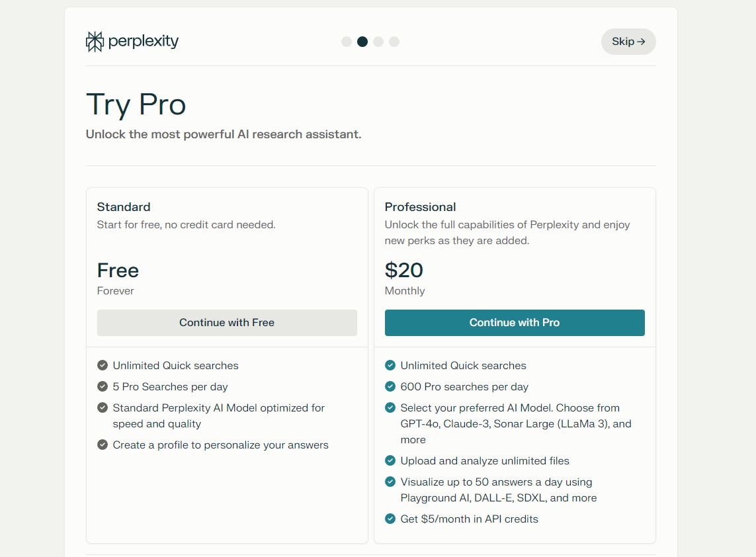Click checkmark next to Upload and analyze unlimited files

click(x=390, y=460)
